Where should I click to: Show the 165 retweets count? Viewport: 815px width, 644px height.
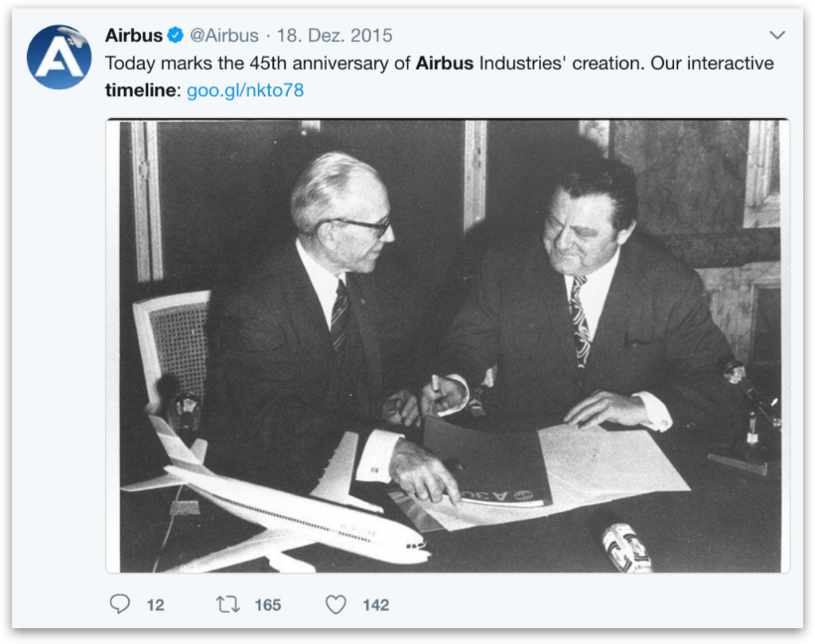267,605
